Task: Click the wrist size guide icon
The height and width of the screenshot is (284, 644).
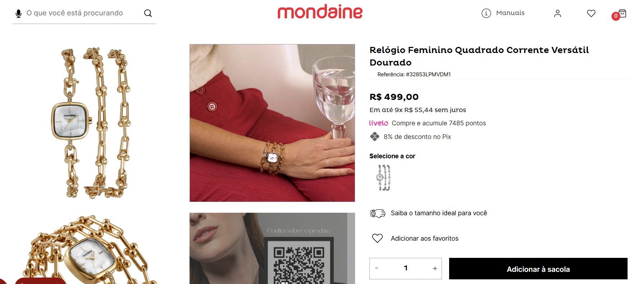Action: pos(378,213)
